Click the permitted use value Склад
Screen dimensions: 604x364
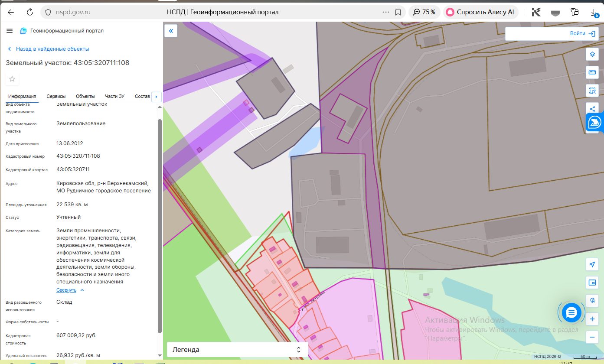pos(64,302)
